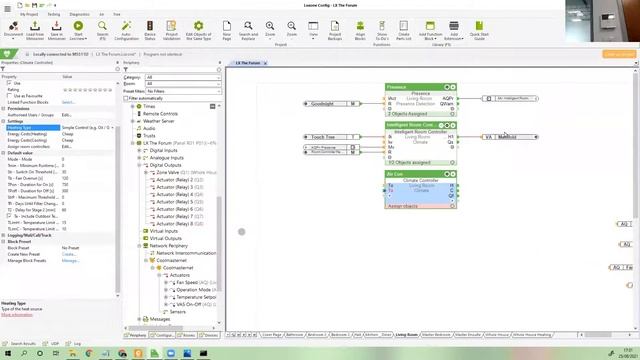Toggle the Use checkbox in properties
Screen dimensions: 640x360
tap(9, 83)
